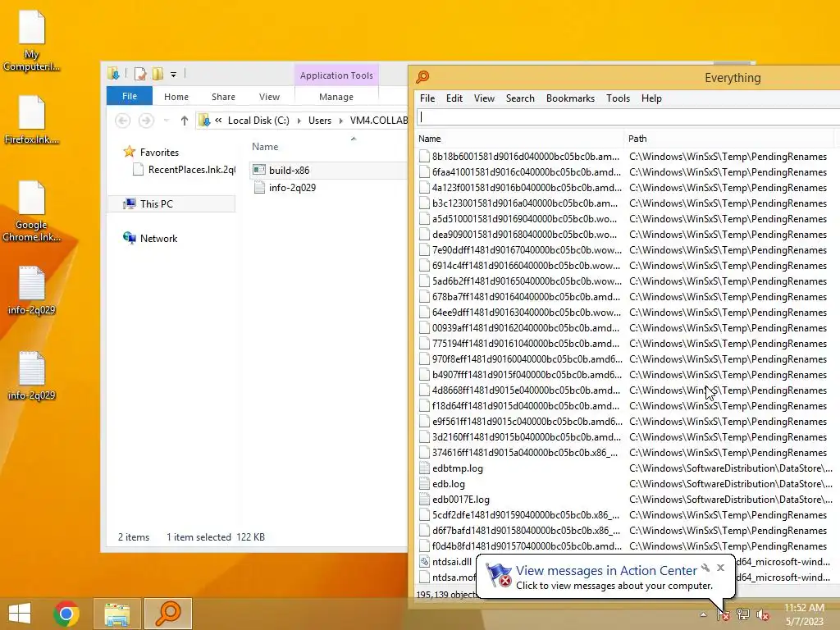Image resolution: width=840 pixels, height=630 pixels.
Task: Select edbtmp.log in Everything results
Action: [x=457, y=468]
